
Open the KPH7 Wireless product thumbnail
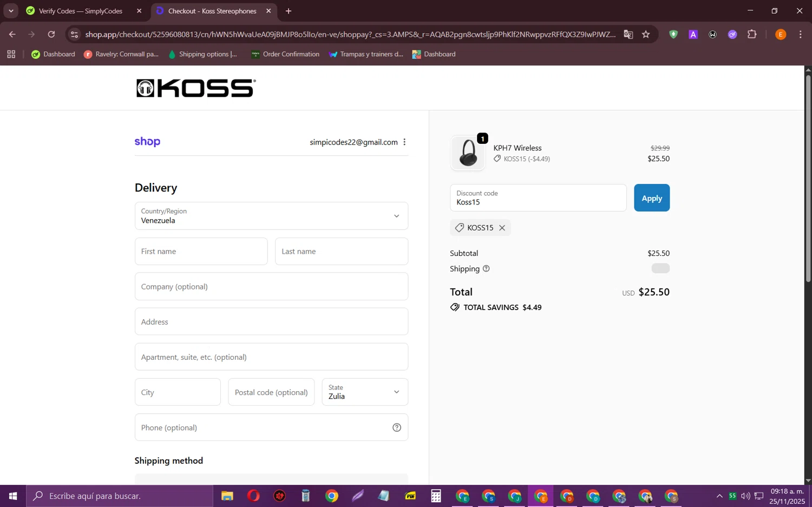[x=468, y=153]
